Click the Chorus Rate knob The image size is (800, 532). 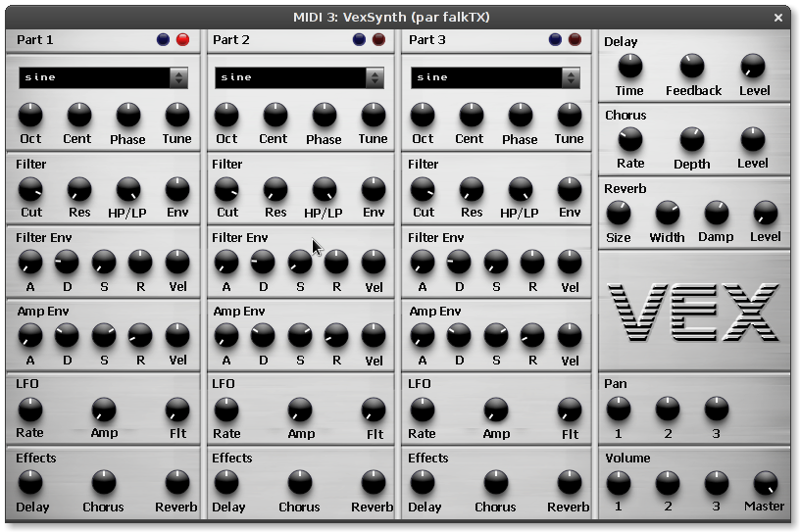(x=630, y=140)
